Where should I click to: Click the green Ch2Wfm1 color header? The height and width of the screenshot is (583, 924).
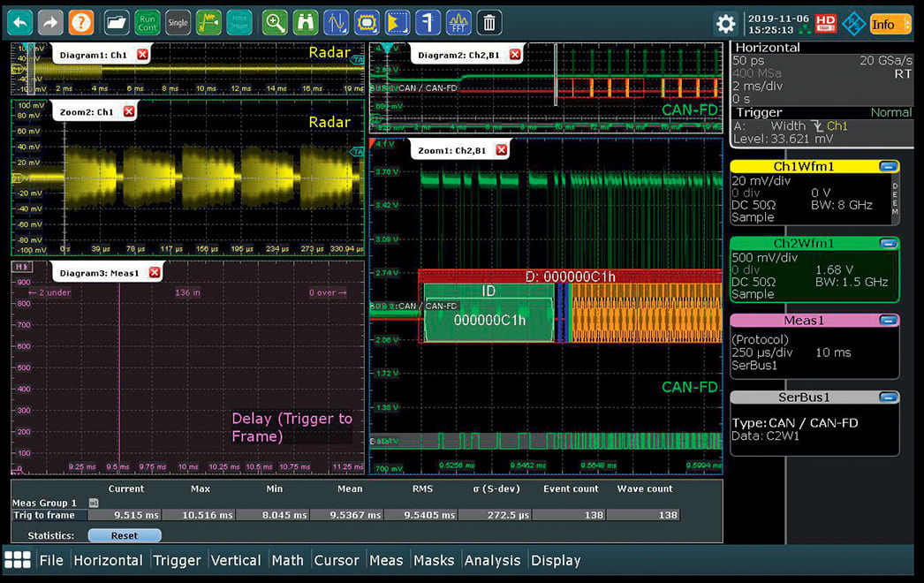[x=804, y=243]
